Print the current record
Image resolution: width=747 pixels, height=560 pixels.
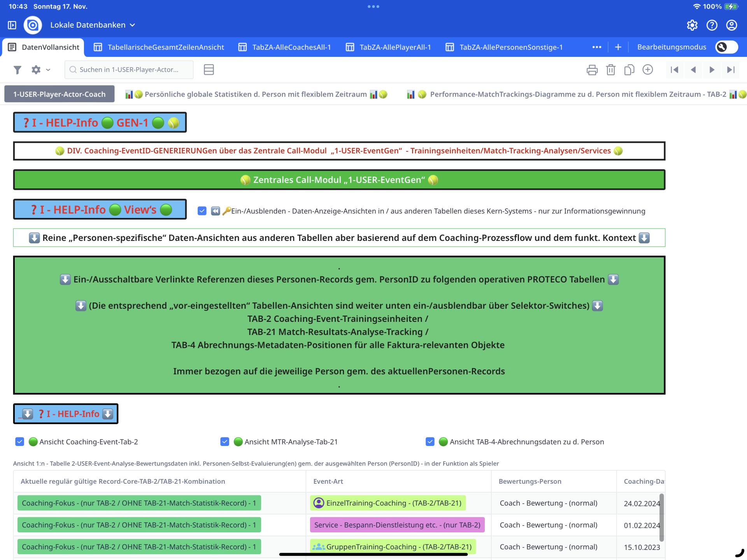(592, 70)
